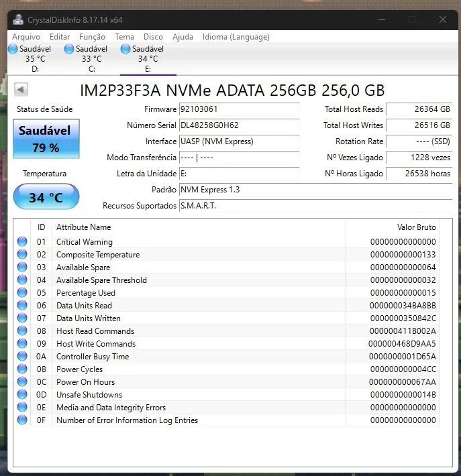Click raw value 000000000004CC

pyautogui.click(x=403, y=369)
